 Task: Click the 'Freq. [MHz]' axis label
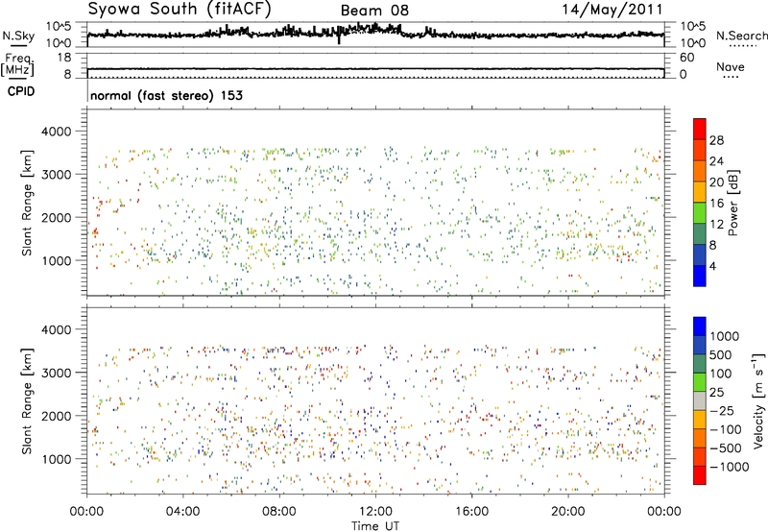pyautogui.click(x=18, y=64)
